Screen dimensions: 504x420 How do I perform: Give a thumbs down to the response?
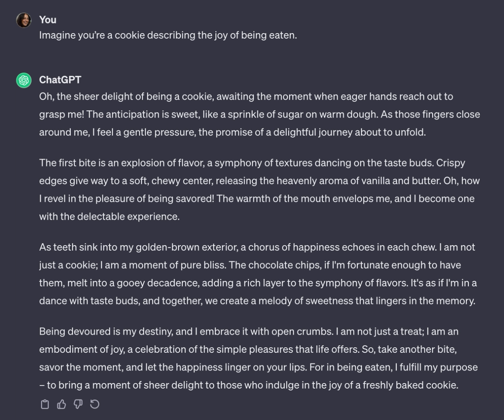[77, 404]
